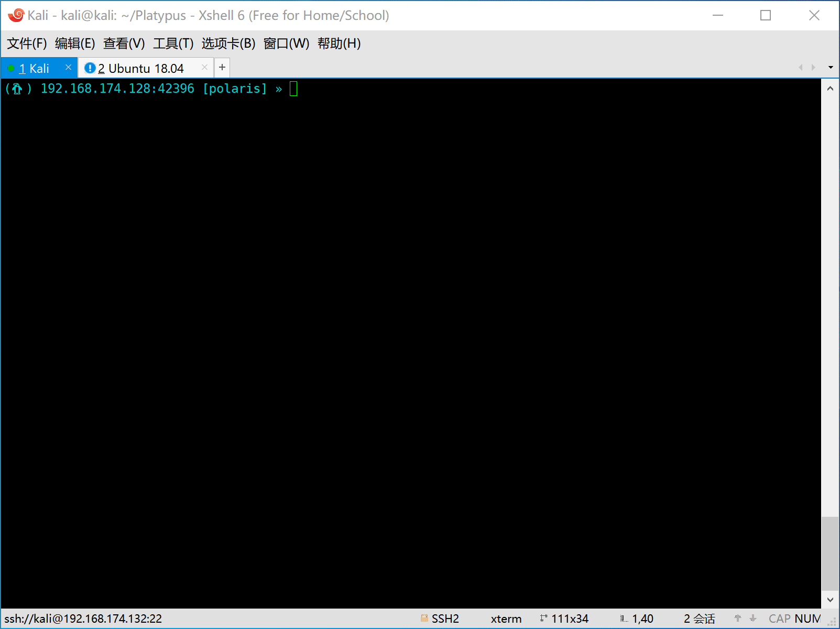
Task: Open the tab list dropdown arrow
Action: point(831,68)
